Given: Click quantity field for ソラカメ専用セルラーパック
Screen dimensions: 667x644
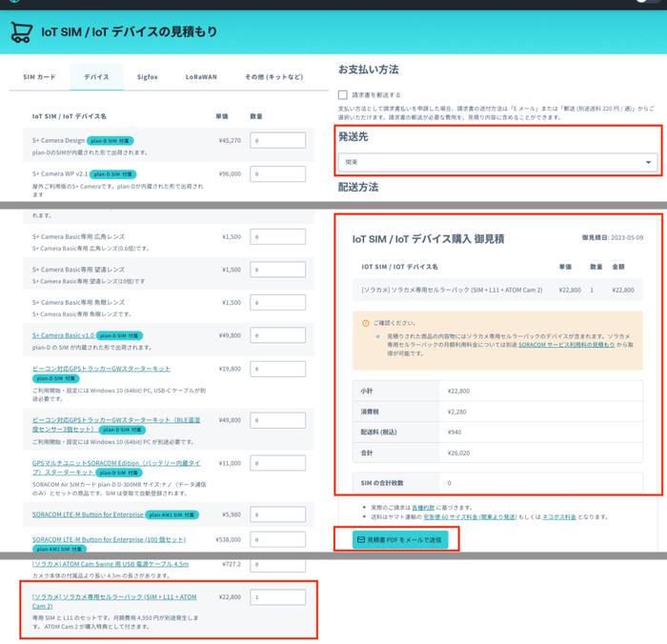Looking at the screenshot, I should (278, 597).
